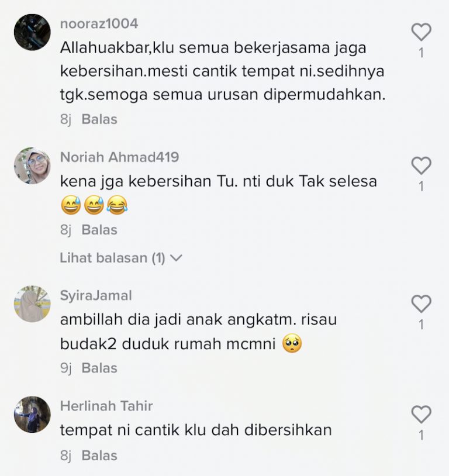
Task: Heart Herlinah Tahir's comment
Action: [421, 415]
